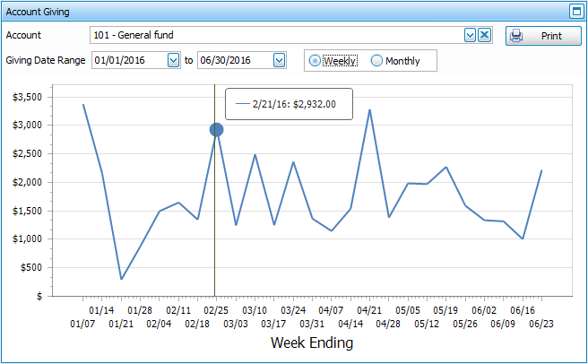Click the Week Ending axis title
The height and width of the screenshot is (364, 588).
coord(311,342)
